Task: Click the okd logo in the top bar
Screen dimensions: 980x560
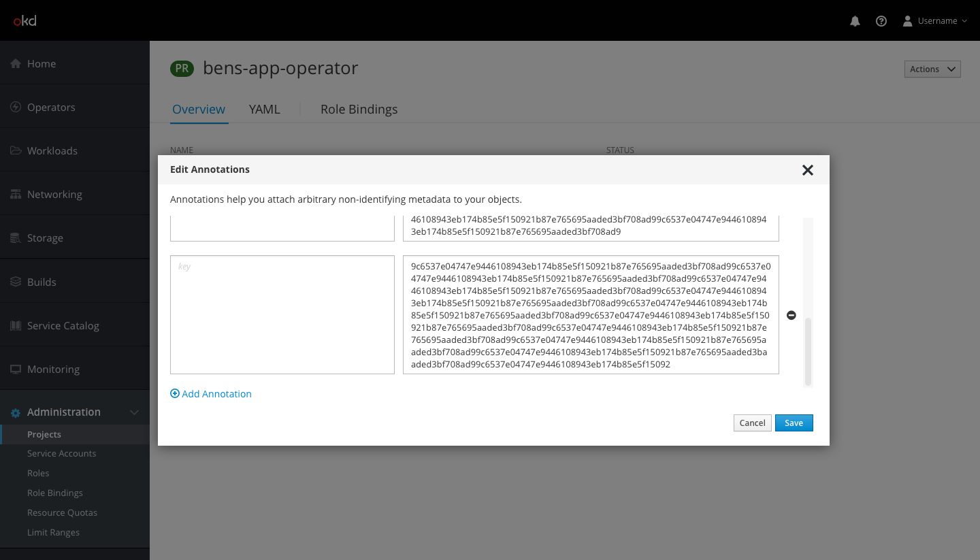Action: point(24,20)
